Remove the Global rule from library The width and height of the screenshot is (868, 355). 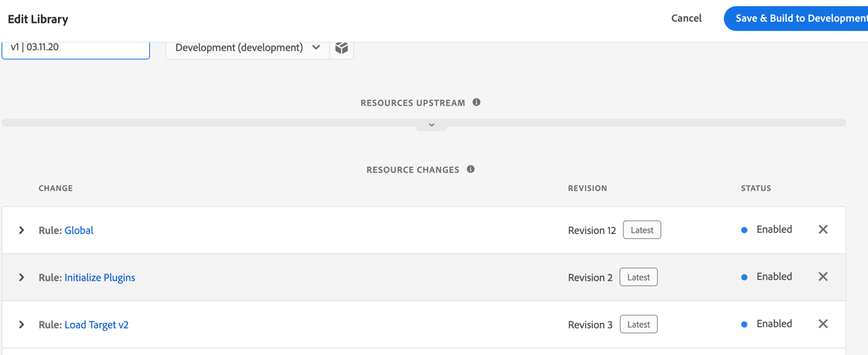[x=823, y=230]
